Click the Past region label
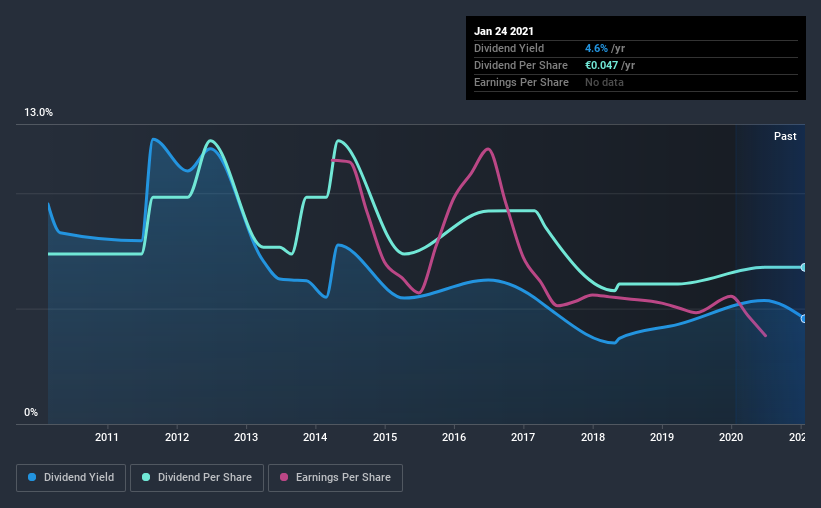The width and height of the screenshot is (821, 508). [785, 136]
